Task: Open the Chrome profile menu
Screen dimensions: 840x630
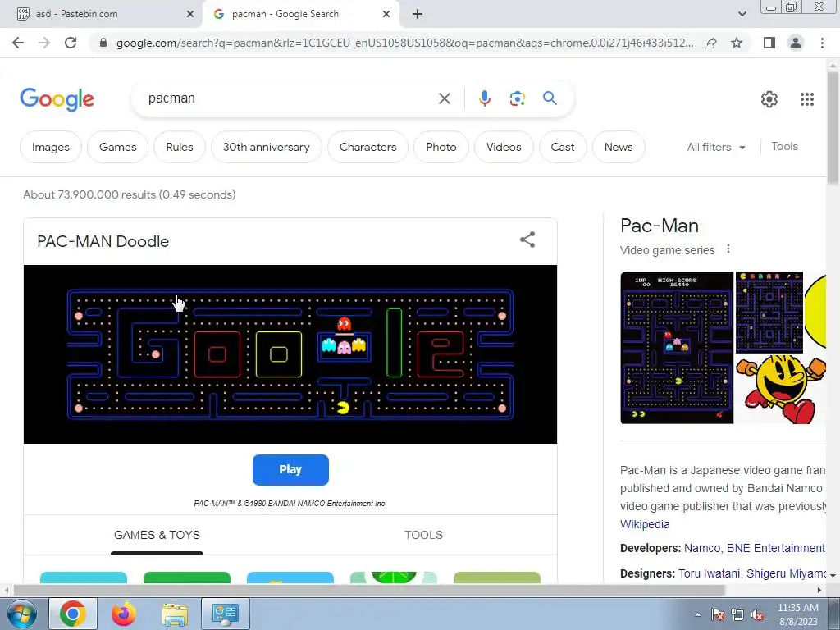Action: [x=796, y=43]
